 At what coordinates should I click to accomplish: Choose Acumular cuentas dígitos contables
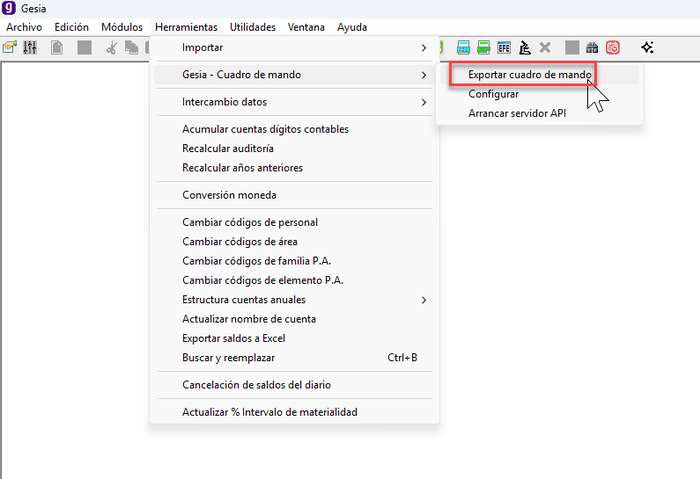tap(265, 129)
